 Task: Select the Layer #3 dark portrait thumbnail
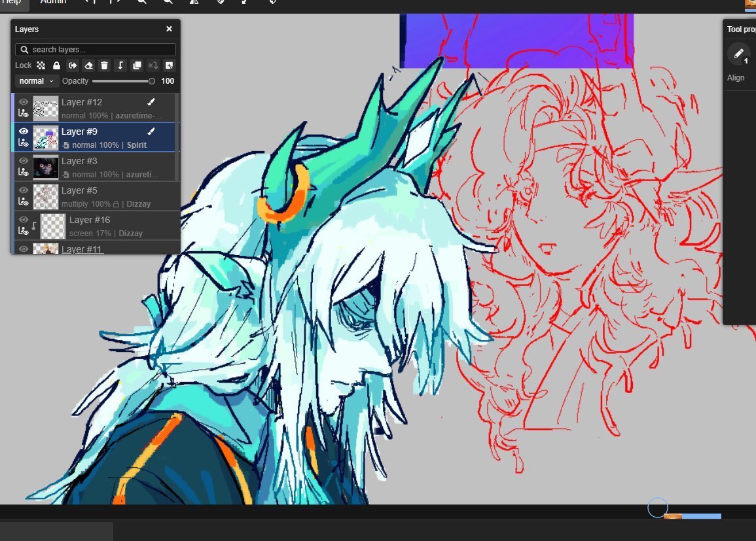46,167
